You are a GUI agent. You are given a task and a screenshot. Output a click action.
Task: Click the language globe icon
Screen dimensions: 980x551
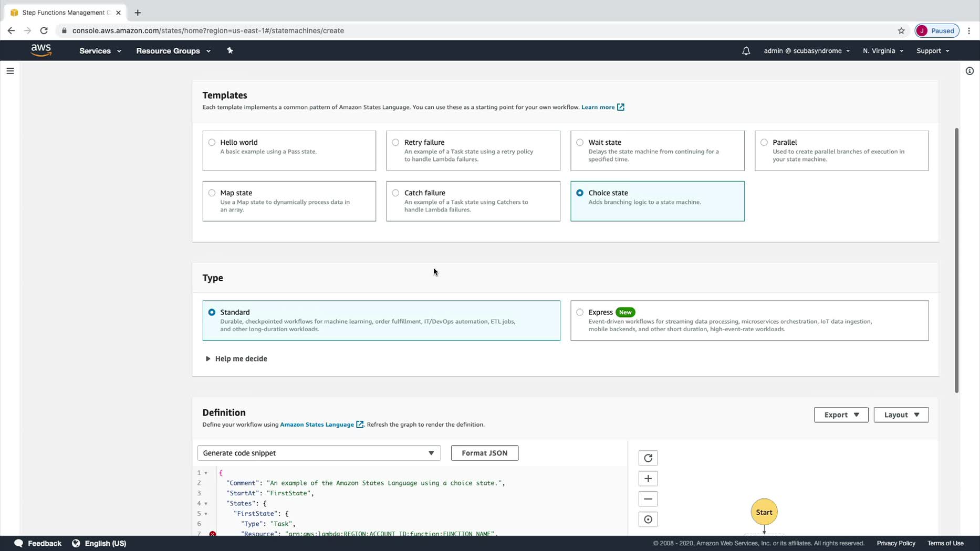(76, 543)
